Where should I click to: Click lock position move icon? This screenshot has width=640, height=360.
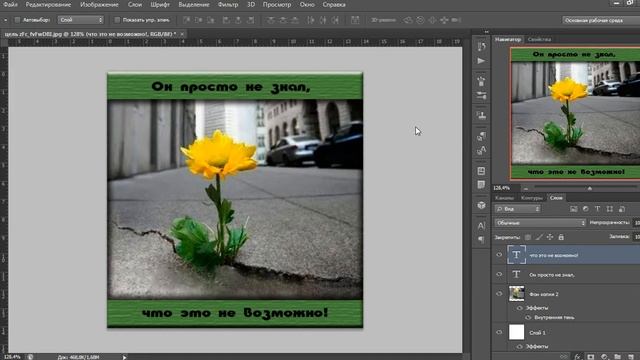pyautogui.click(x=550, y=237)
